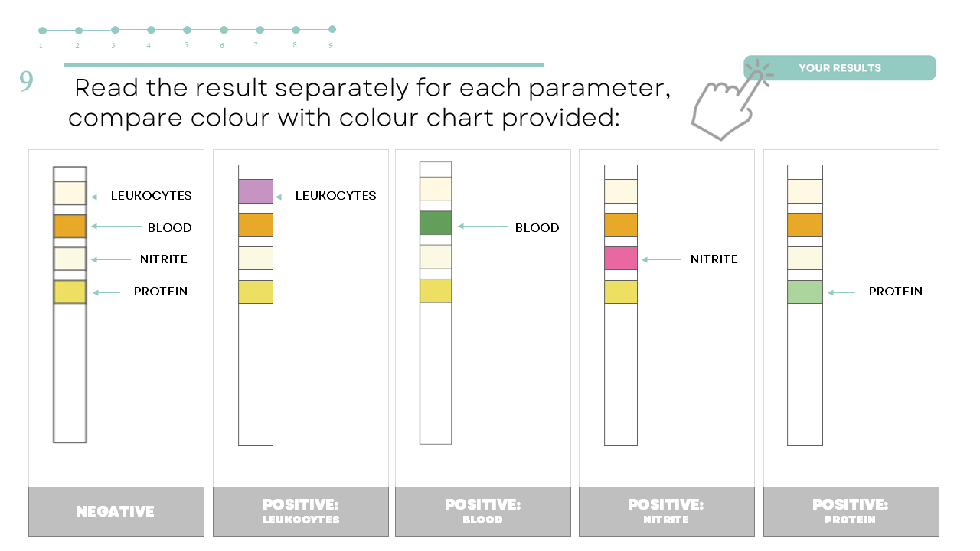Click the light green protein pad
This screenshot has width=980, height=551.
click(805, 292)
